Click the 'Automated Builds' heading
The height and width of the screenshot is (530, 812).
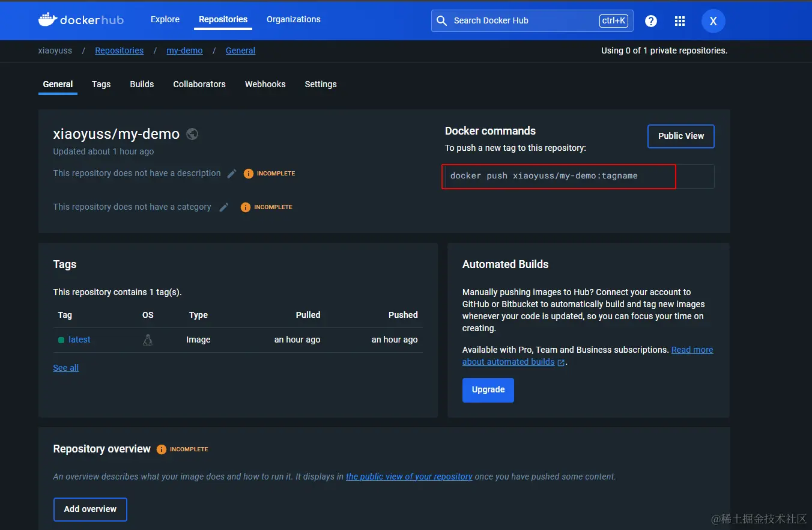pyautogui.click(x=505, y=264)
